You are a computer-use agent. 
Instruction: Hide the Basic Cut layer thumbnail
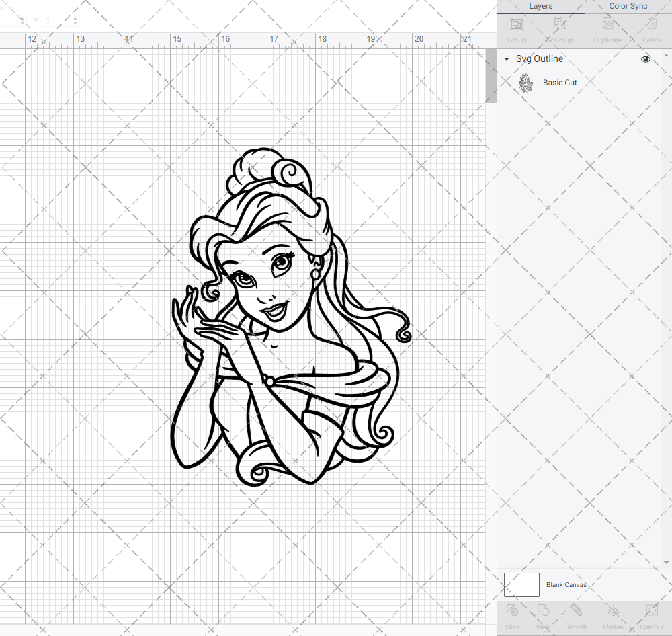point(526,82)
